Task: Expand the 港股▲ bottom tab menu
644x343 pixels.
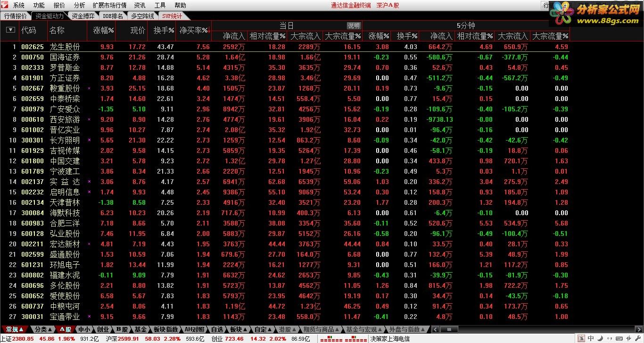Action: 288,329
